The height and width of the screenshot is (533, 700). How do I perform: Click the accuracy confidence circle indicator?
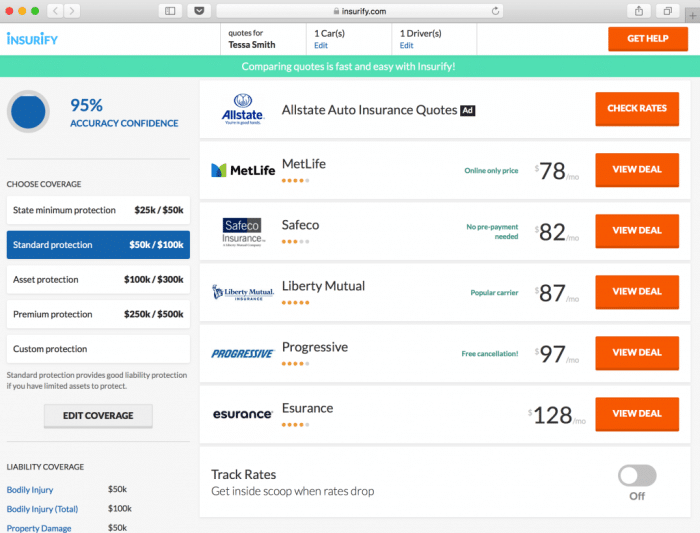click(x=28, y=112)
